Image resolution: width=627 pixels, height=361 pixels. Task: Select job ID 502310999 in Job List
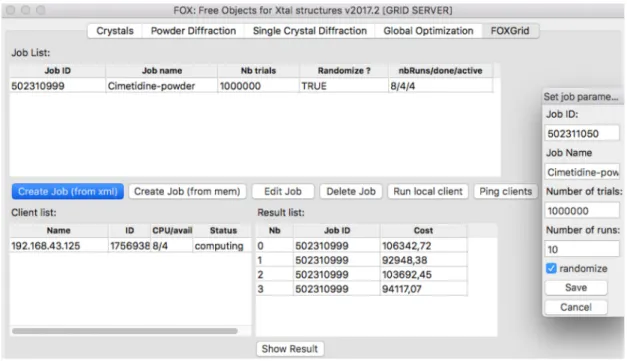[x=58, y=86]
